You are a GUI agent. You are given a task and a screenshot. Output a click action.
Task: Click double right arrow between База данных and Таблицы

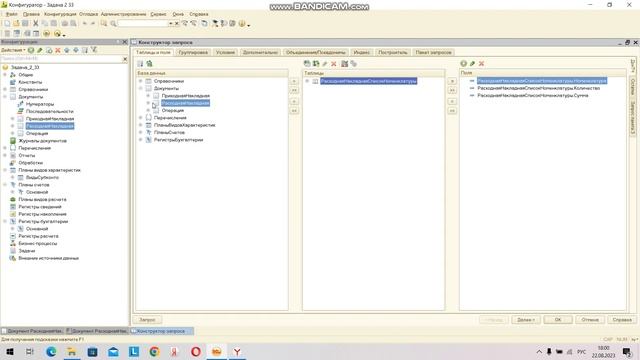point(294,90)
